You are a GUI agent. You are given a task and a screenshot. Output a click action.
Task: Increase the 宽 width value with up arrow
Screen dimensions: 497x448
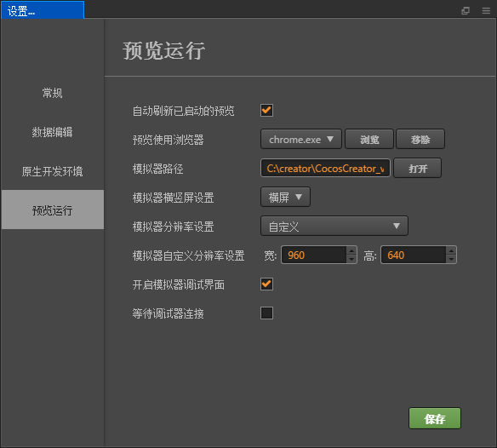351,251
